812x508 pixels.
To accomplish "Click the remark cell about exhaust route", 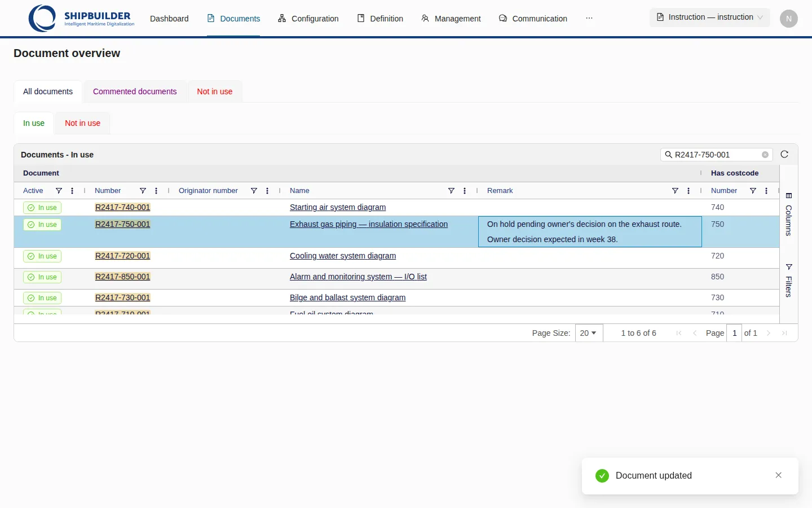I will (590, 232).
